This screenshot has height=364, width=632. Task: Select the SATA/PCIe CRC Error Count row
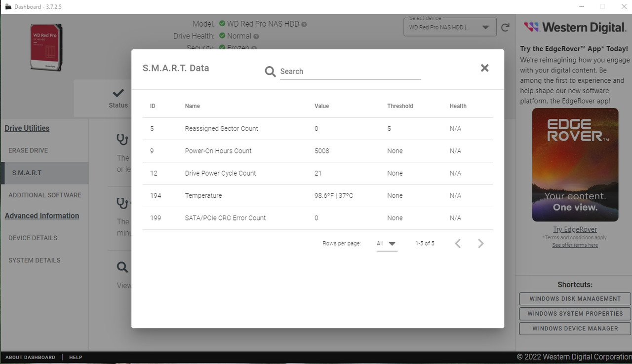pyautogui.click(x=317, y=218)
